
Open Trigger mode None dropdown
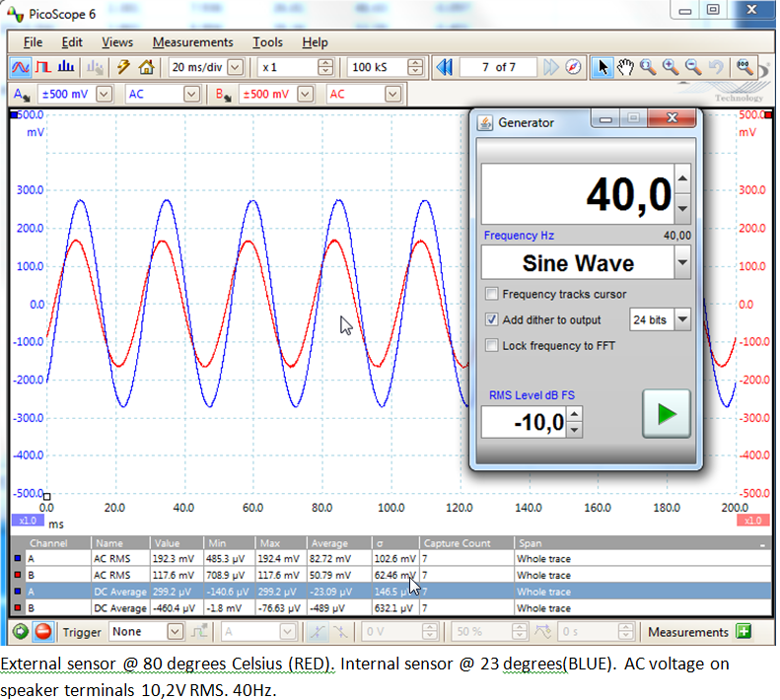click(175, 632)
